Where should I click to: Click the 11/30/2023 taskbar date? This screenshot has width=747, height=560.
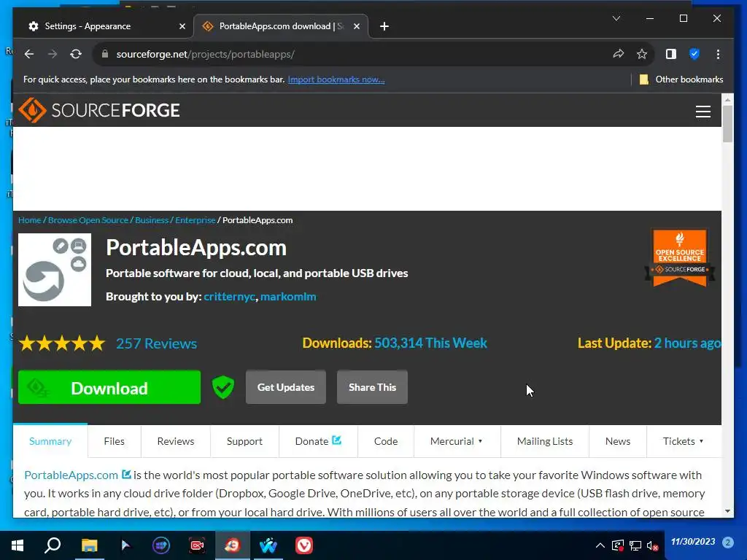coord(693,542)
